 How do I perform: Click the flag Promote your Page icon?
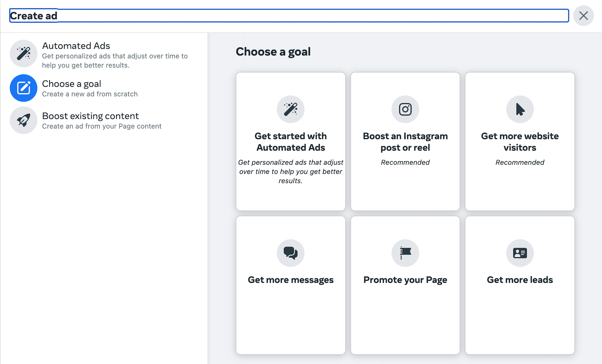[405, 253]
